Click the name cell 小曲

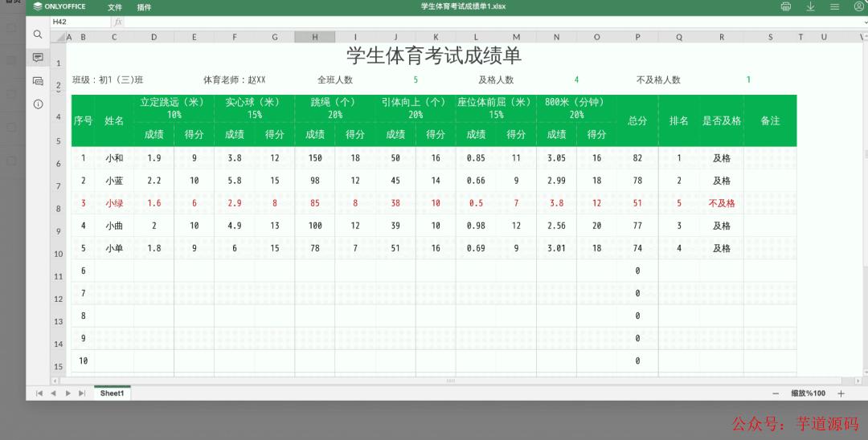coord(114,226)
